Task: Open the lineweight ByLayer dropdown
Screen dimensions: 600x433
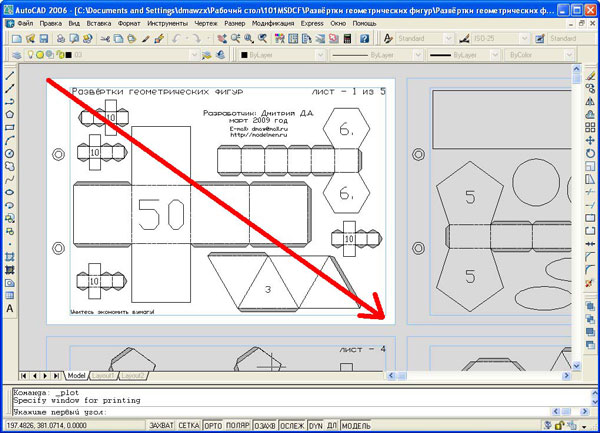Action: coord(495,55)
